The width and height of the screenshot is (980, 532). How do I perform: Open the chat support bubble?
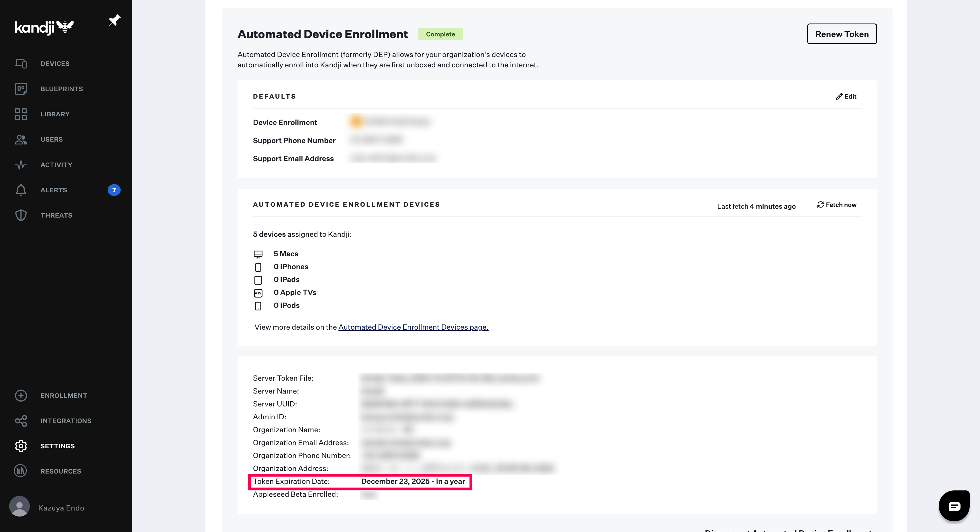[x=954, y=506]
